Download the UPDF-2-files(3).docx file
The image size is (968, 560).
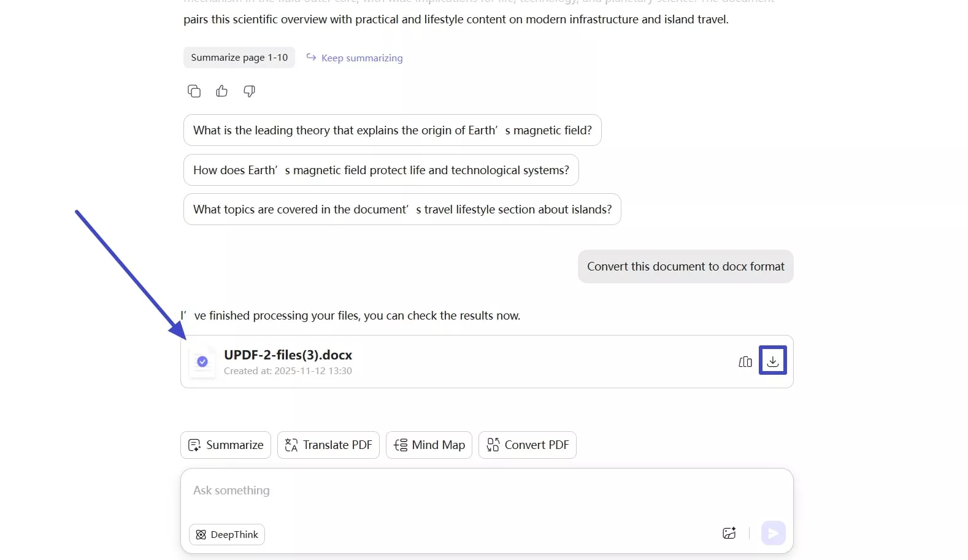[x=772, y=360]
